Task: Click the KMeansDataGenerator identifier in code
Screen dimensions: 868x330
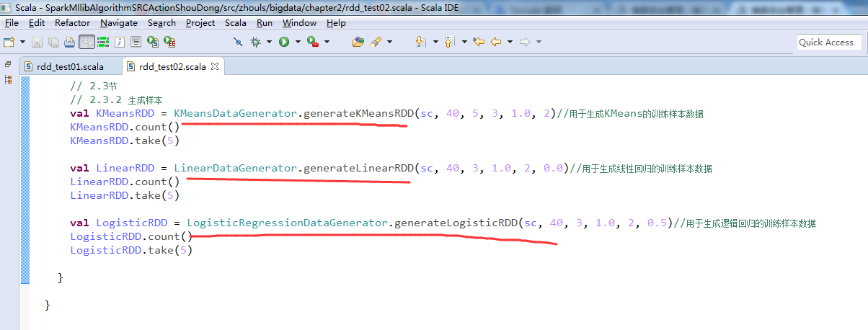Action: pyautogui.click(x=236, y=114)
